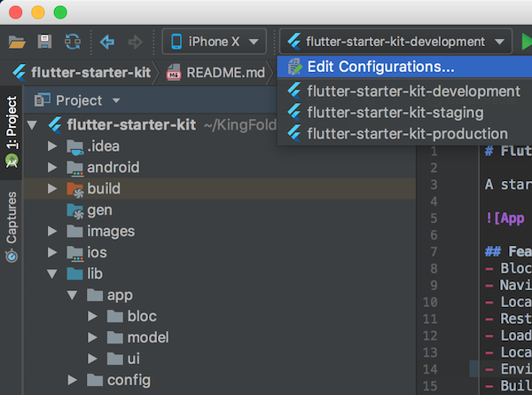Open the iPhone X device selector

coord(215,42)
